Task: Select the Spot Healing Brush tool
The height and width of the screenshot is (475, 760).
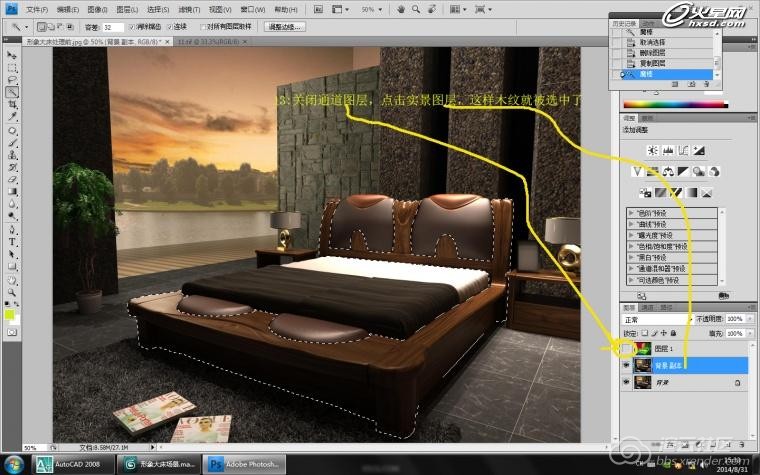Action: [x=12, y=131]
